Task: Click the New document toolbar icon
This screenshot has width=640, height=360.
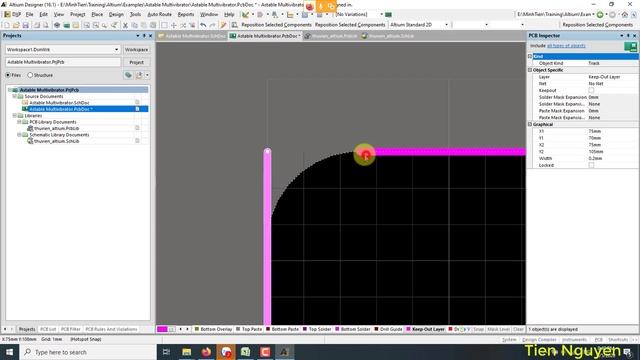Action: coord(7,25)
